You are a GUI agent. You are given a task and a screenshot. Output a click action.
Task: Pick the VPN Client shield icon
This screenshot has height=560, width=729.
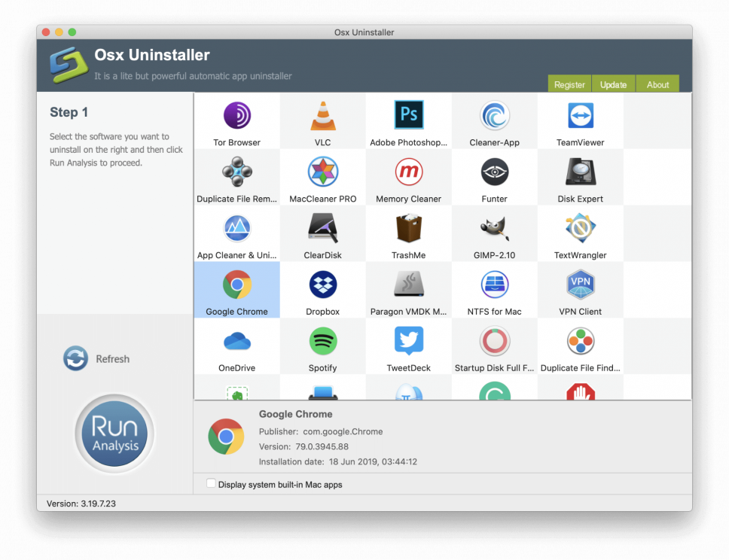580,285
